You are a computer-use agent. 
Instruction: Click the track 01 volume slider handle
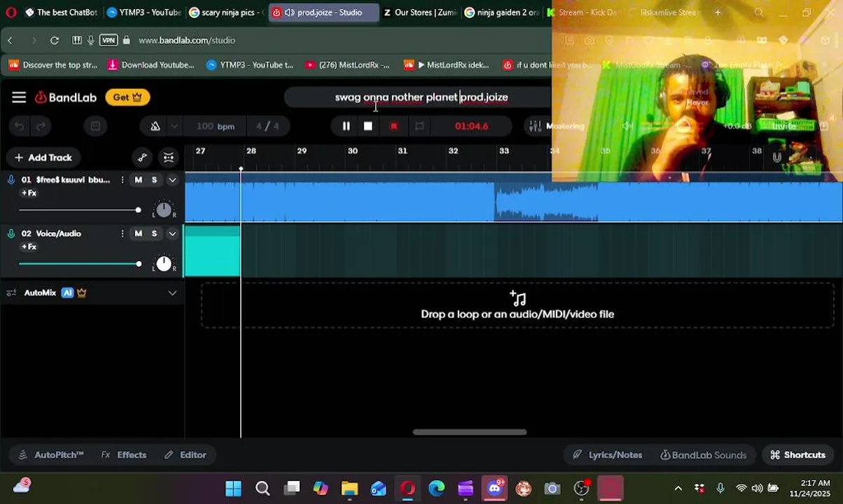tap(138, 210)
